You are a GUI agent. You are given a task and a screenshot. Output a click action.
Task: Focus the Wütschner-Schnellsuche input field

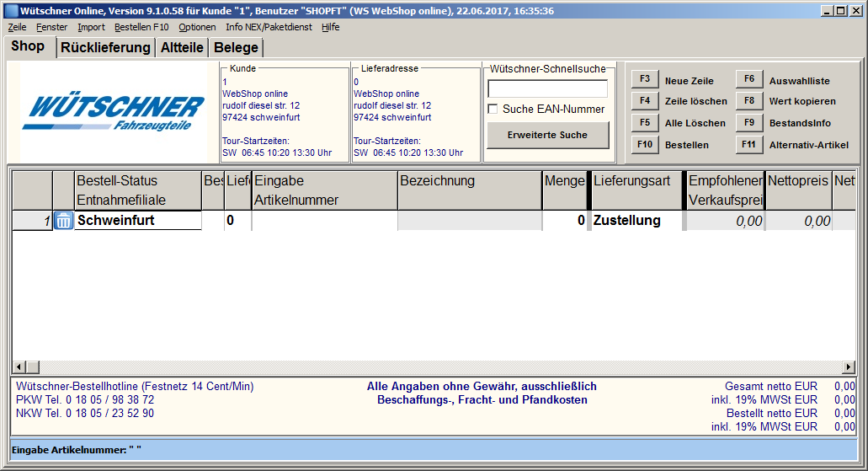[547, 88]
